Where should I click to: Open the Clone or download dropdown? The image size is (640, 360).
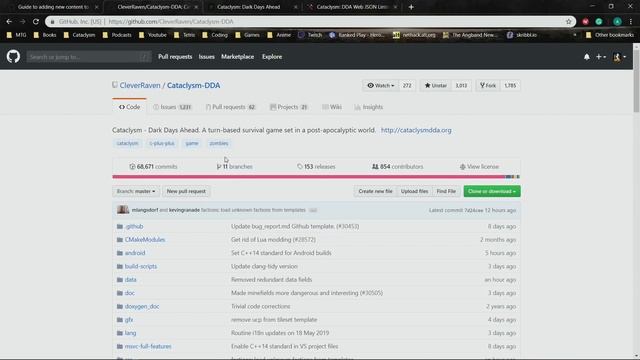click(x=492, y=191)
